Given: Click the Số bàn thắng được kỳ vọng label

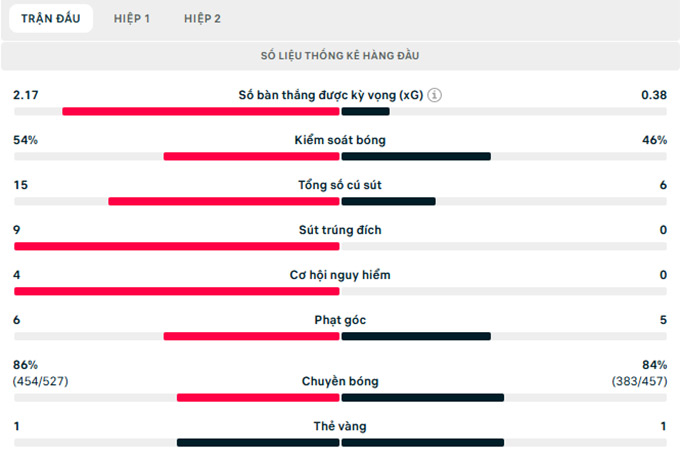Looking at the screenshot, I should pyautogui.click(x=330, y=96).
